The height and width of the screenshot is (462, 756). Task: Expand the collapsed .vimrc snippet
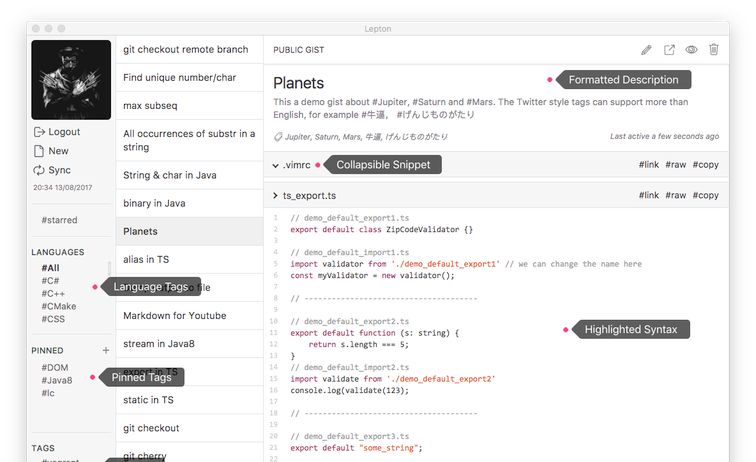275,165
